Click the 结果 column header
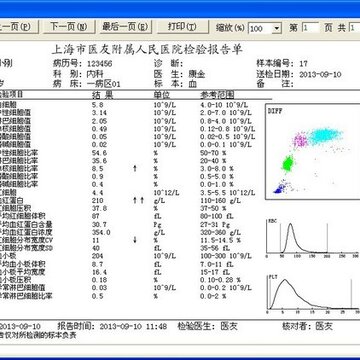The height and width of the screenshot is (360, 360). [102, 95]
